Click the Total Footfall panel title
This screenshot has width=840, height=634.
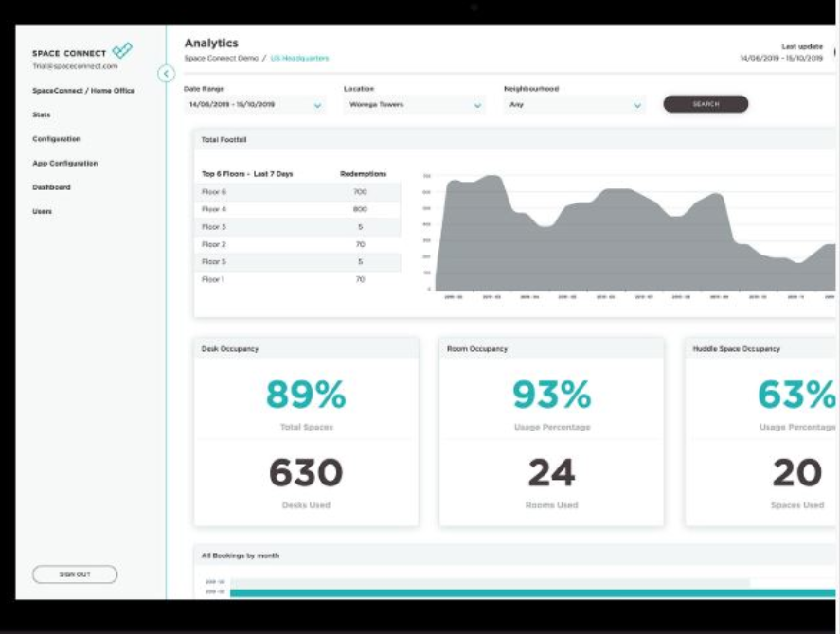(223, 140)
